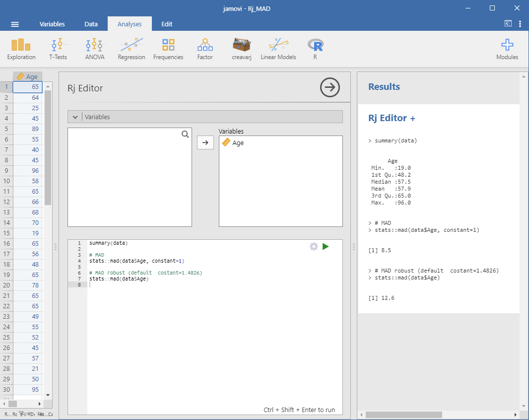
Task: Switch to the Variables tab
Action: pyautogui.click(x=52, y=24)
